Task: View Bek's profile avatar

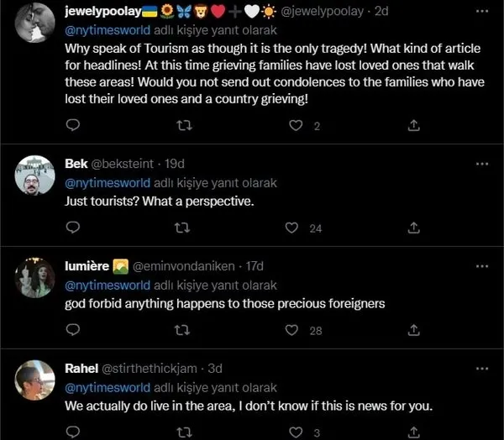Action: click(x=35, y=175)
